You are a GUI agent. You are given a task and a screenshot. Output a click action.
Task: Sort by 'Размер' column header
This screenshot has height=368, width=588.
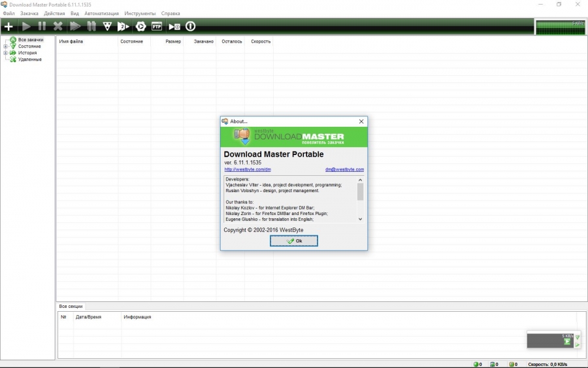click(x=167, y=42)
